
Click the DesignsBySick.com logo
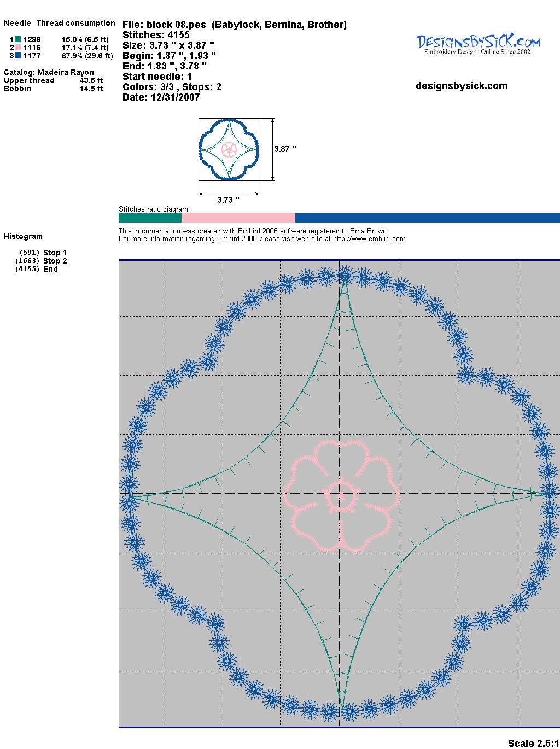pos(478,44)
